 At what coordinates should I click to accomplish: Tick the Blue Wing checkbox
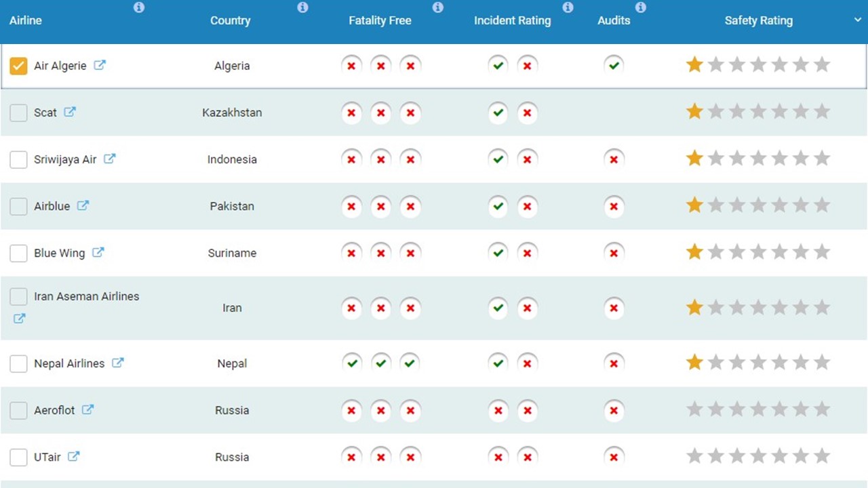point(18,253)
